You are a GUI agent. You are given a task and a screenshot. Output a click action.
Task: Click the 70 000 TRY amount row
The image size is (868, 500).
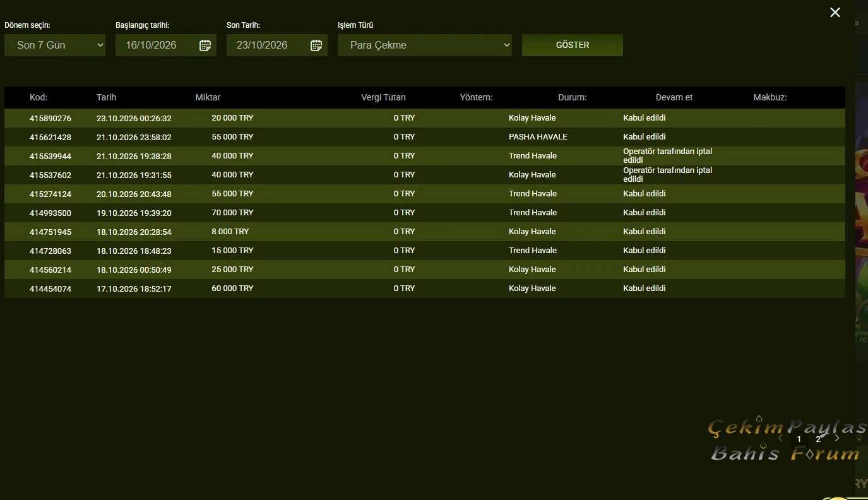point(425,213)
